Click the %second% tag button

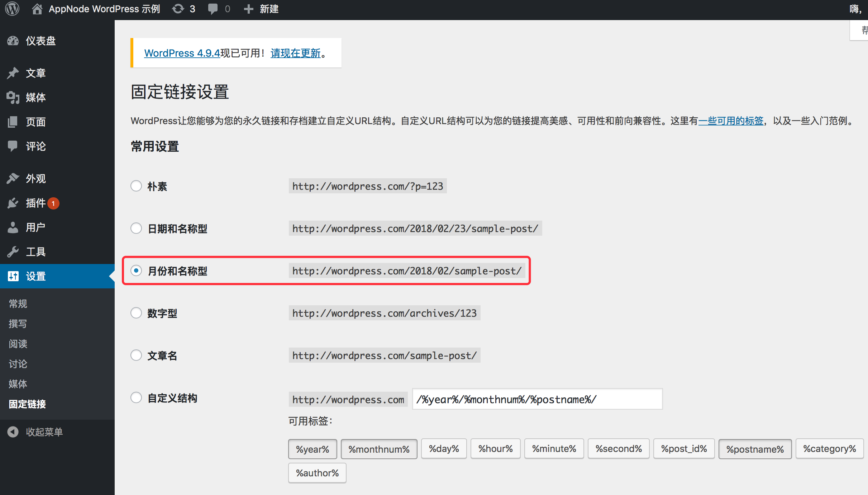pyautogui.click(x=619, y=449)
